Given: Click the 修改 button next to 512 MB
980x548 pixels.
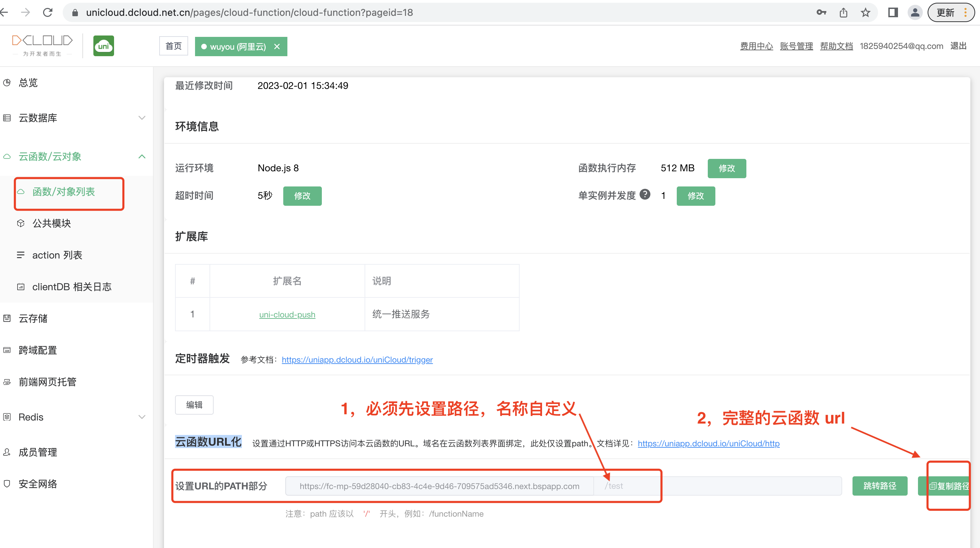Looking at the screenshot, I should (x=727, y=168).
